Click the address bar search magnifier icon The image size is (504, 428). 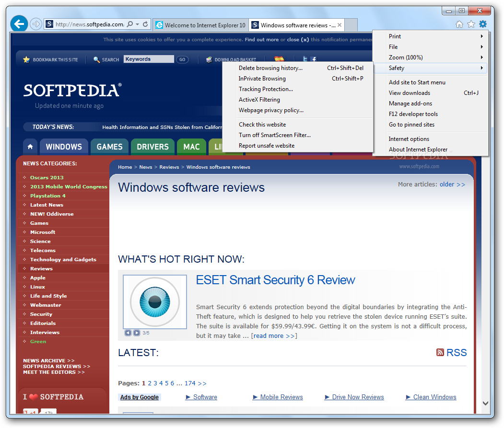tap(130, 24)
